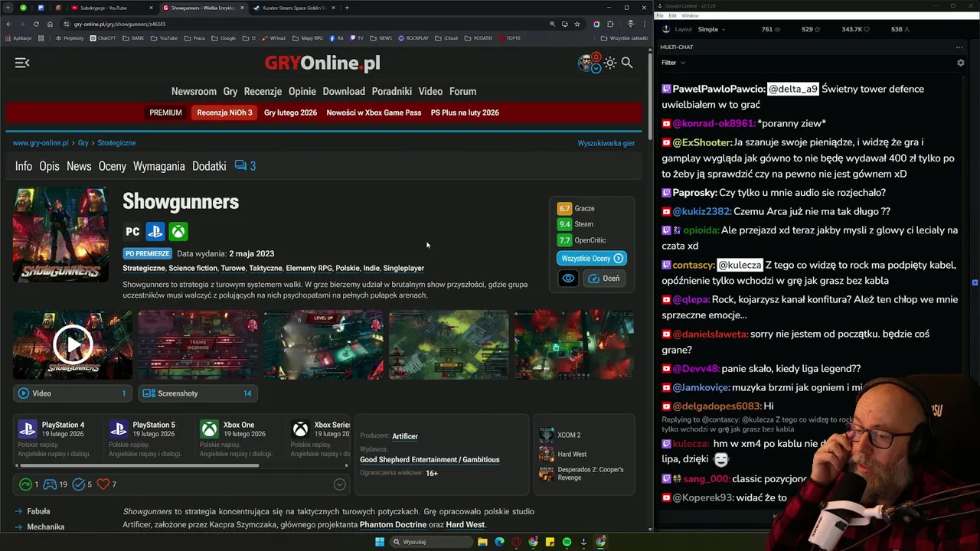980x551 pixels.
Task: Play the Showgunners video thumbnail
Action: click(x=73, y=344)
